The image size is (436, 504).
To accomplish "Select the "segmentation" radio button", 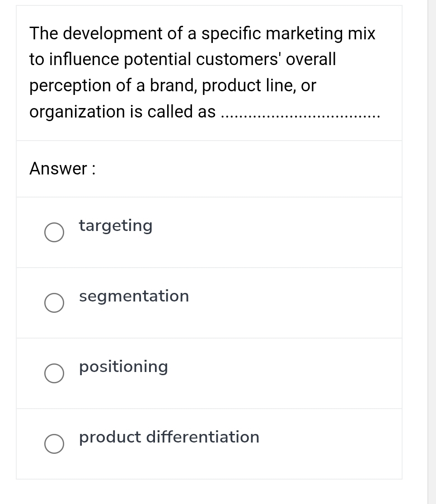I will point(54,302).
